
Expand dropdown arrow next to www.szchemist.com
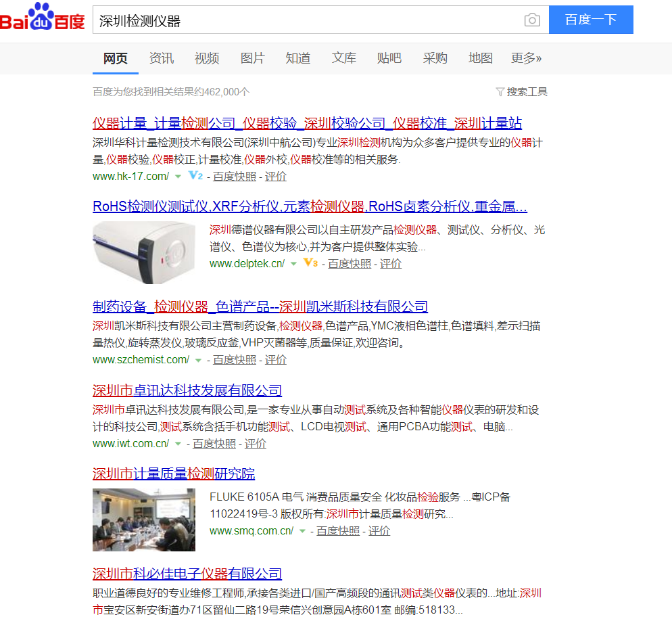pyautogui.click(x=199, y=360)
